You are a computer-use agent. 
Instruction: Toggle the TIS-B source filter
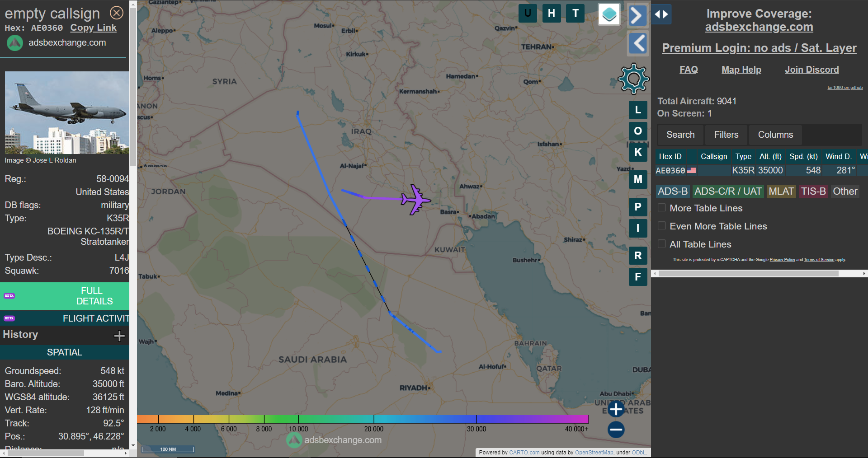pos(813,192)
